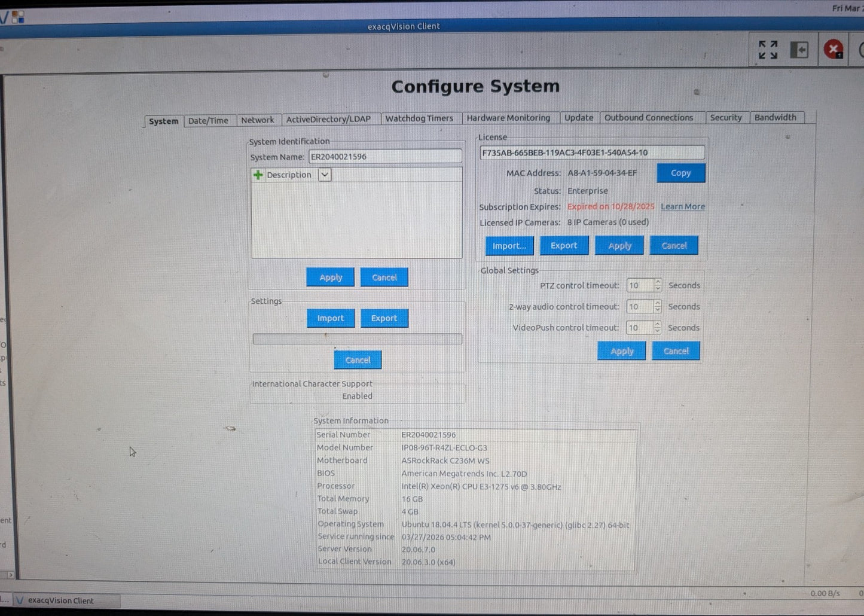Click inside the Description text area
The image size is (864, 616).
(x=357, y=220)
